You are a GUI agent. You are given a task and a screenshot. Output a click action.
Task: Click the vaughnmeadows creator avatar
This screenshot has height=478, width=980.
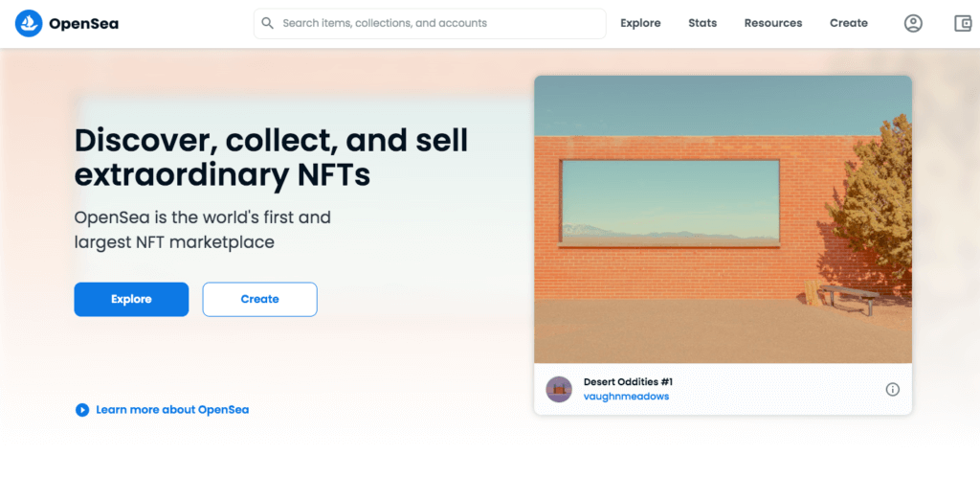pos(559,389)
